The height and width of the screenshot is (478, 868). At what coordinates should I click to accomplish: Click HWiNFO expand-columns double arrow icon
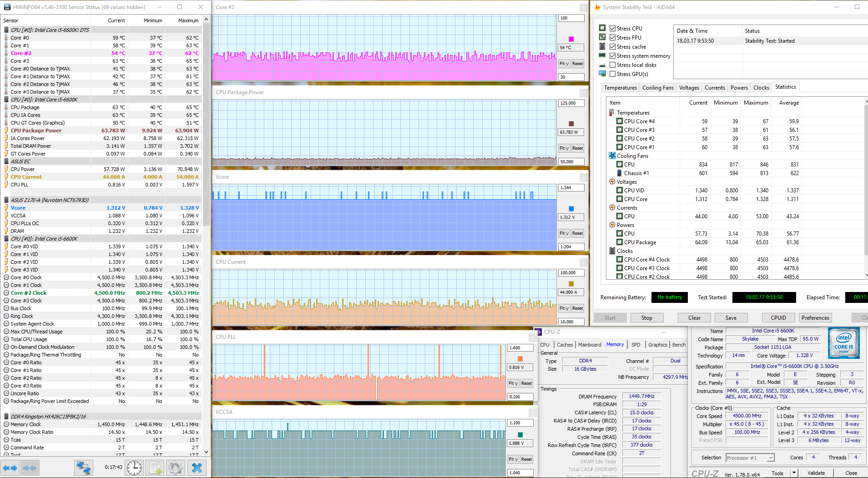[x=10, y=468]
